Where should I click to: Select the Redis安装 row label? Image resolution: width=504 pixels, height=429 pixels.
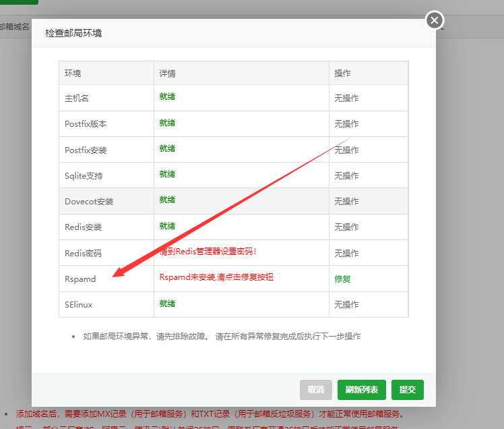[x=84, y=227]
